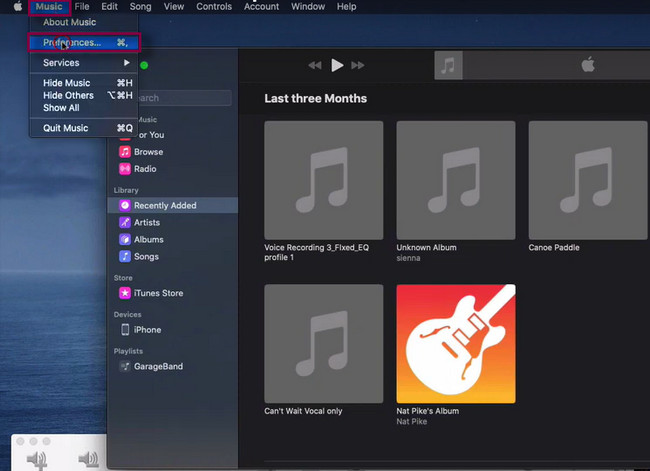Open the Song menu
This screenshot has height=471, width=650.
click(x=141, y=7)
